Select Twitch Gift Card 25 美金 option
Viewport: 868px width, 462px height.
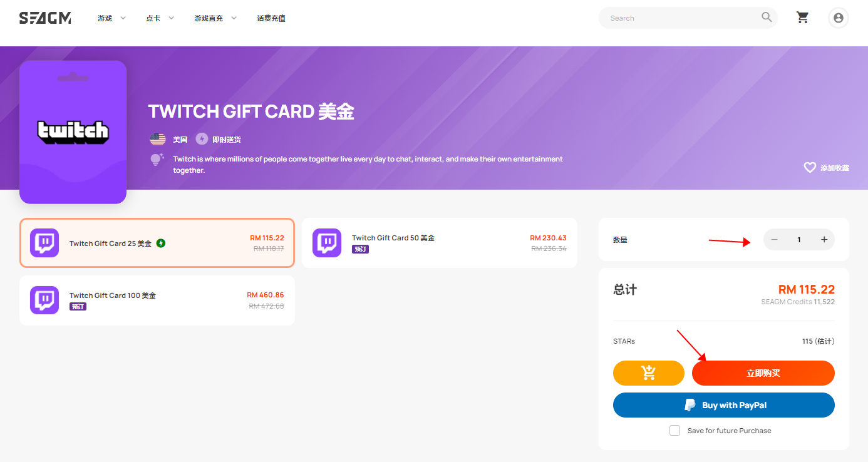point(157,243)
